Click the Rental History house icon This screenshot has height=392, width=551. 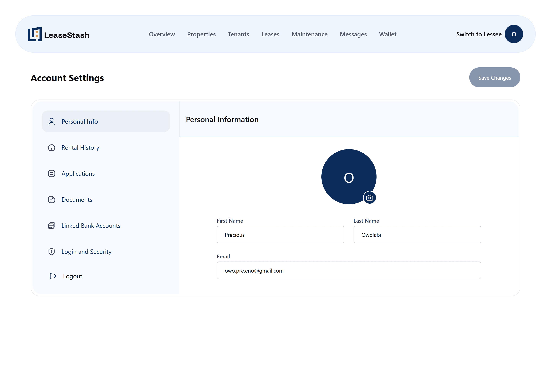[x=51, y=148]
